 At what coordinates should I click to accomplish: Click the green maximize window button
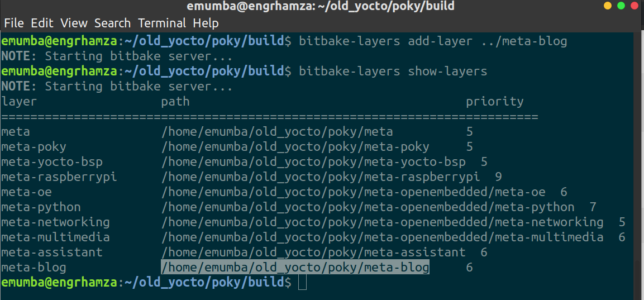[621, 6]
